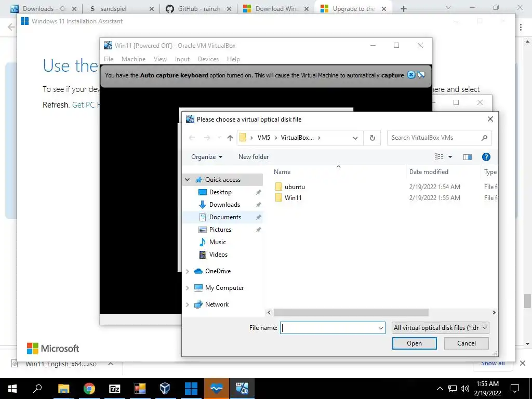Image resolution: width=532 pixels, height=399 pixels.
Task: Click the search magnifier in Search VirtualBox VMs
Action: tap(484, 138)
